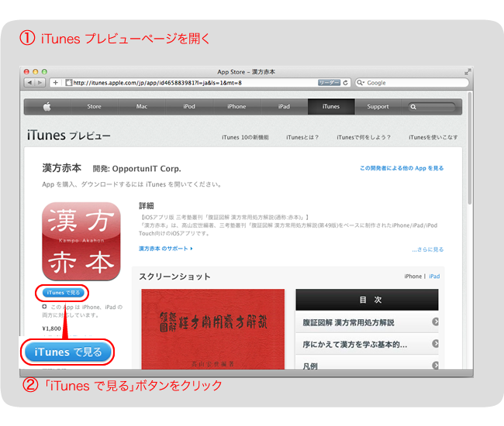Image resolution: width=504 pixels, height=426 pixels.
Task: Click the small iTunes で見る button
Action: coord(63,293)
